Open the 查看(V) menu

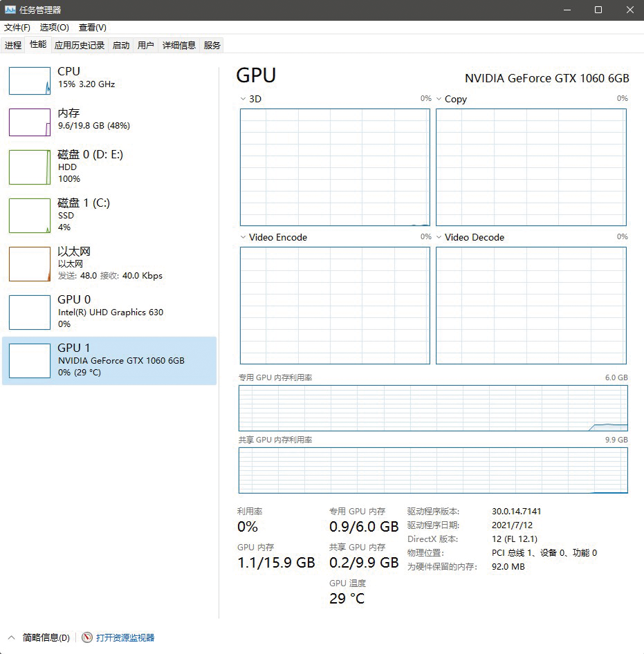coord(92,28)
